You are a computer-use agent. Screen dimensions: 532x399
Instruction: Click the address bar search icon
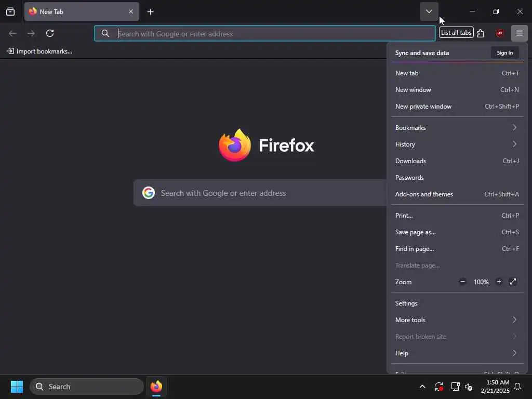pyautogui.click(x=105, y=33)
